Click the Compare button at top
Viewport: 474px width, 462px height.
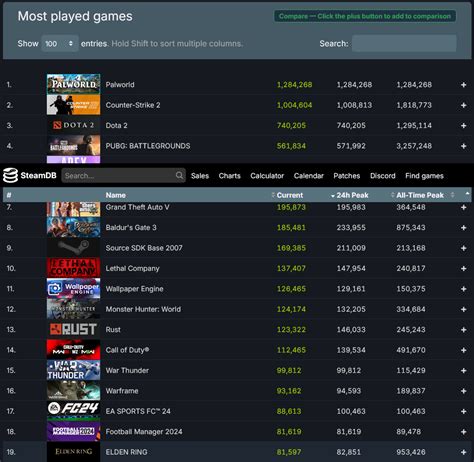365,16
